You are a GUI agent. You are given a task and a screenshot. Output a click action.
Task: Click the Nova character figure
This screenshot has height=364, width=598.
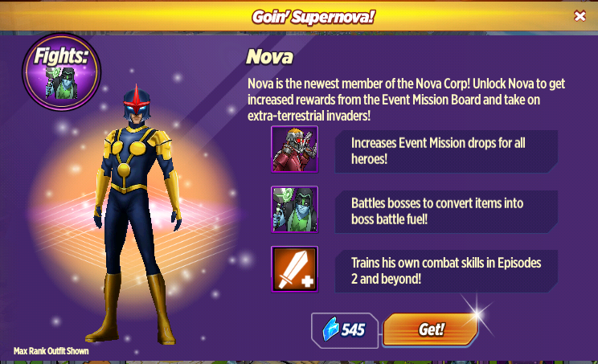click(136, 214)
